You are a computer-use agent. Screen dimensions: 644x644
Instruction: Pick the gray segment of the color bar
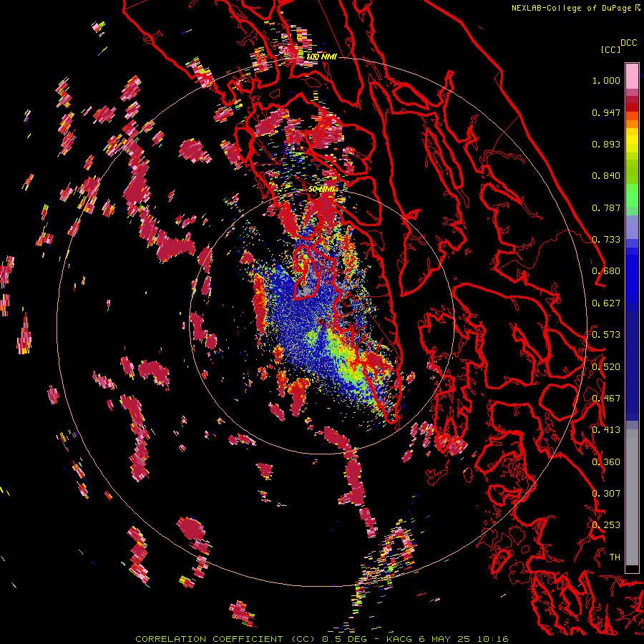632,497
